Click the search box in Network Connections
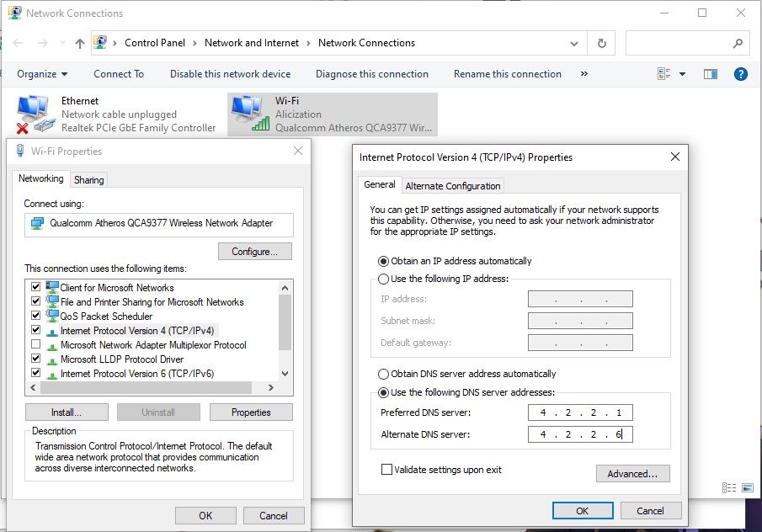The width and height of the screenshot is (762, 532). coord(688,43)
